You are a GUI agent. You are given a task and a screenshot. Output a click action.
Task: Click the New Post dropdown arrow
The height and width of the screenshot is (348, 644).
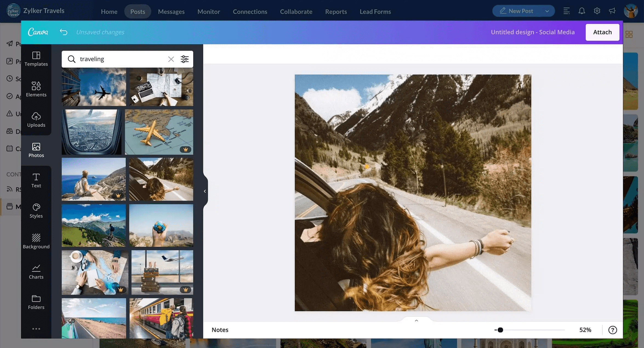tap(547, 11)
